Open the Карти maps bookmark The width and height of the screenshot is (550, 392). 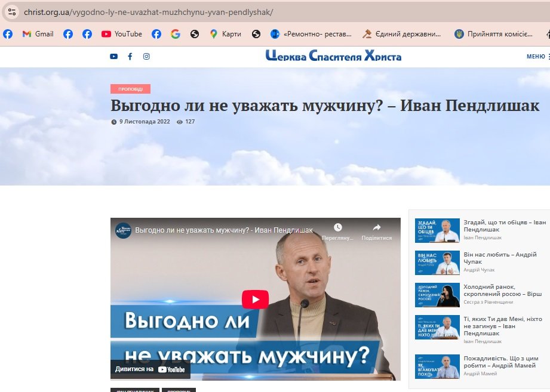(x=226, y=34)
